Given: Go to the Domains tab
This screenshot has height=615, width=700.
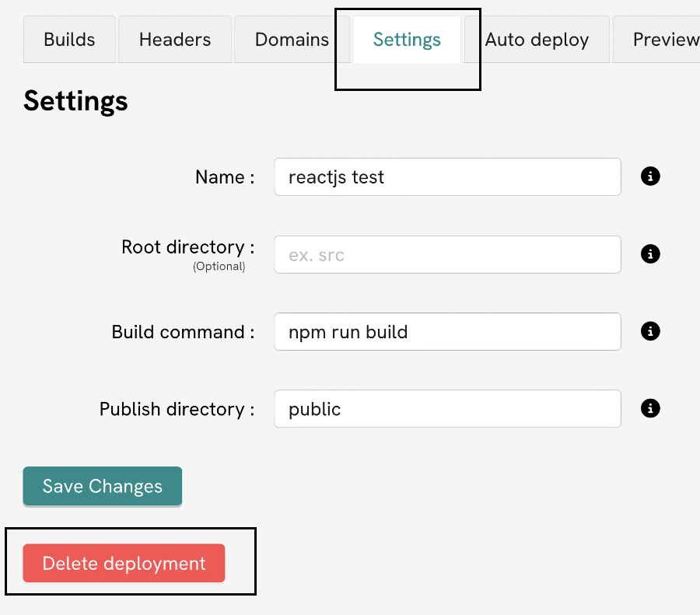Looking at the screenshot, I should pyautogui.click(x=292, y=40).
